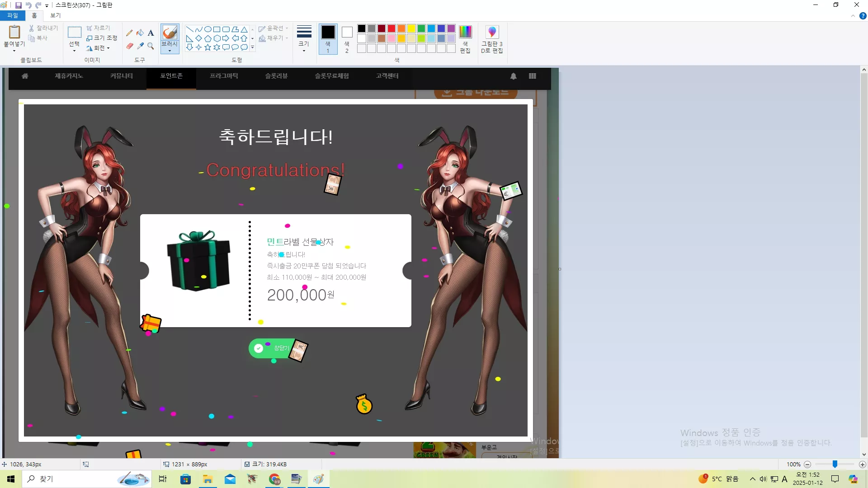The height and width of the screenshot is (488, 868).
Task: Select the Text tool
Action: tap(151, 33)
